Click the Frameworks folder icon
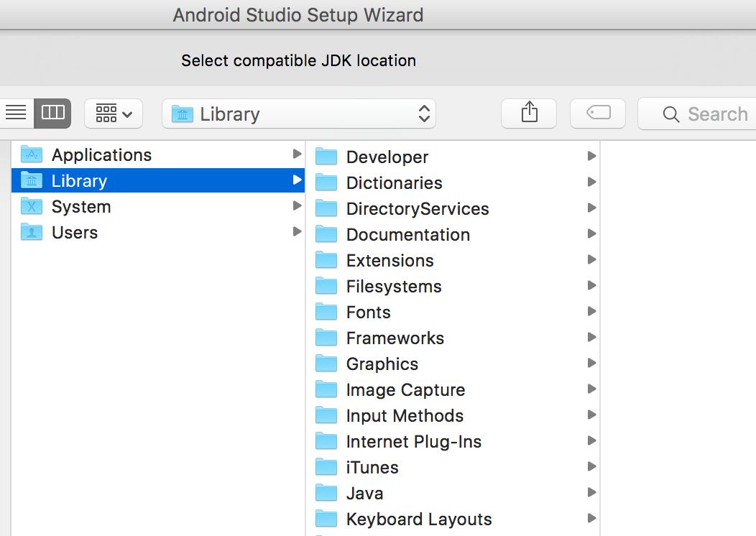This screenshot has height=536, width=756. click(x=326, y=338)
